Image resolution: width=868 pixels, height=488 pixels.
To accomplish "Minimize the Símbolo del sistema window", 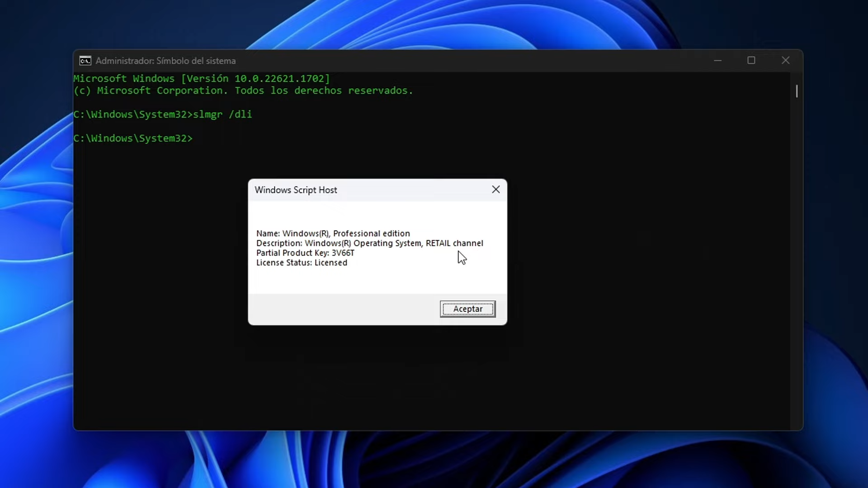I will [717, 61].
